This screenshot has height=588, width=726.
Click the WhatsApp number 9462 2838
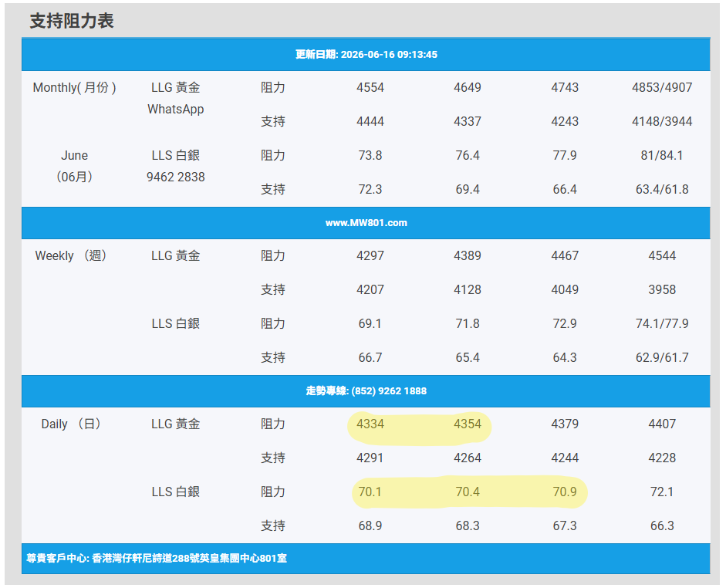click(175, 177)
